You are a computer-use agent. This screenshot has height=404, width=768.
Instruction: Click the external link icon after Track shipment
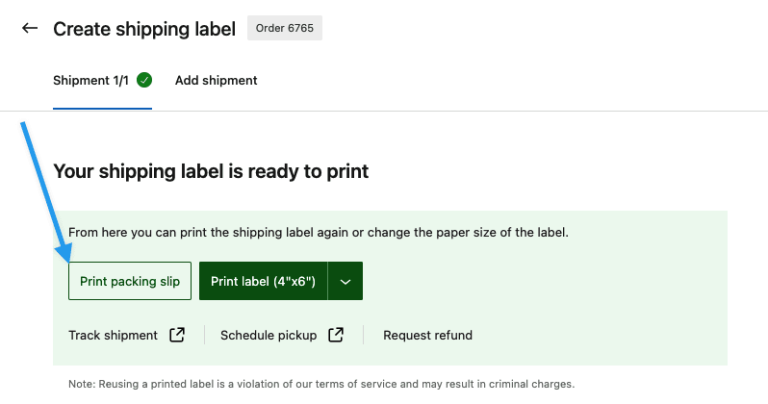[177, 335]
